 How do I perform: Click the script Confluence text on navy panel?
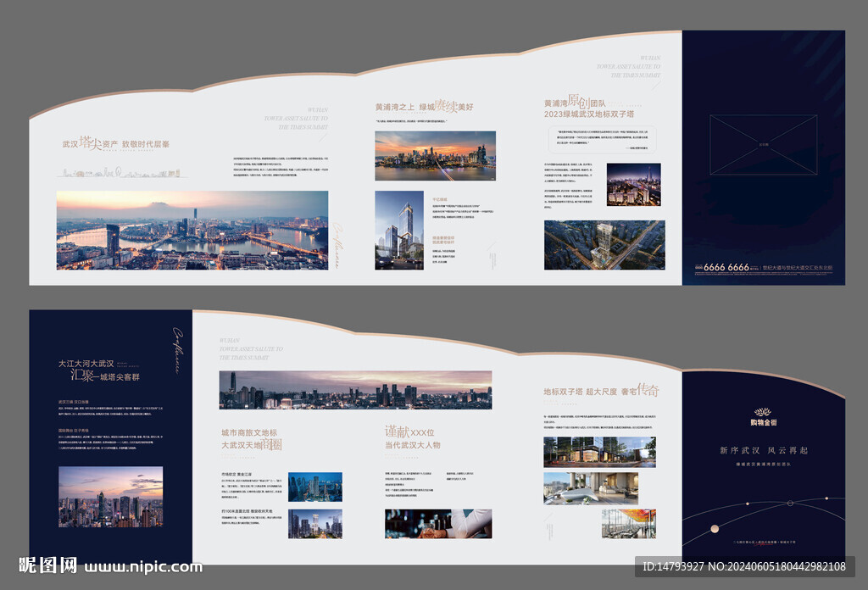pyautogui.click(x=178, y=350)
